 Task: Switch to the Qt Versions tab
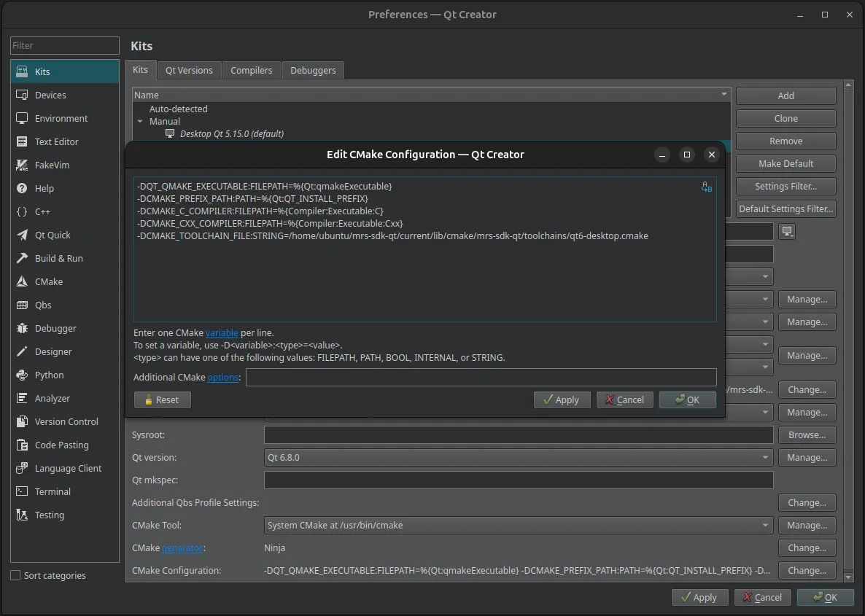pyautogui.click(x=189, y=70)
